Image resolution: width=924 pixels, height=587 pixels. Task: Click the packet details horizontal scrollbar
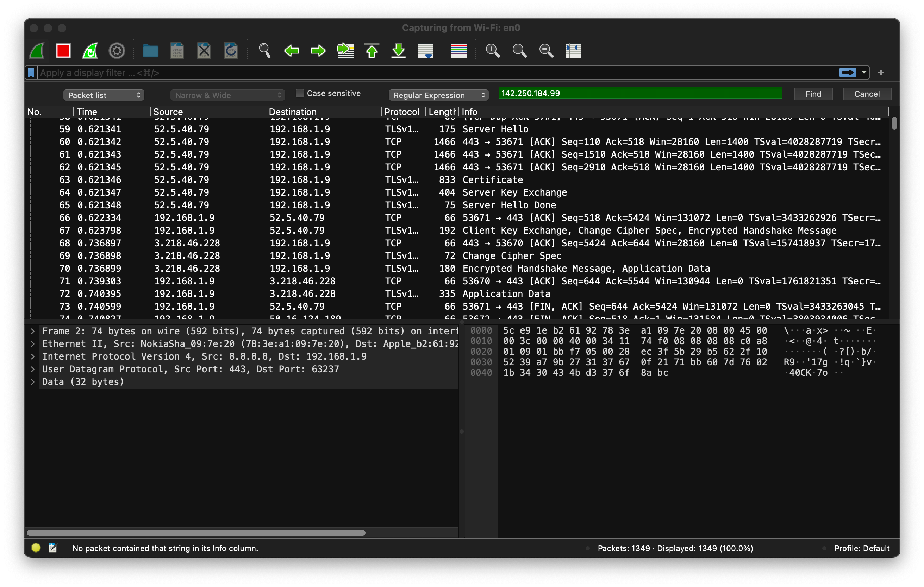[196, 532]
